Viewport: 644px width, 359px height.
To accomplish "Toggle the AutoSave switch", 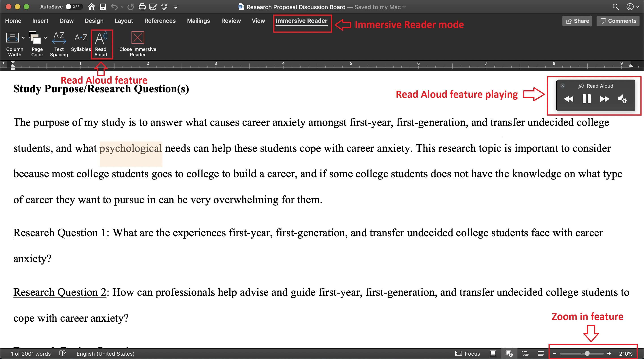I will [72, 7].
